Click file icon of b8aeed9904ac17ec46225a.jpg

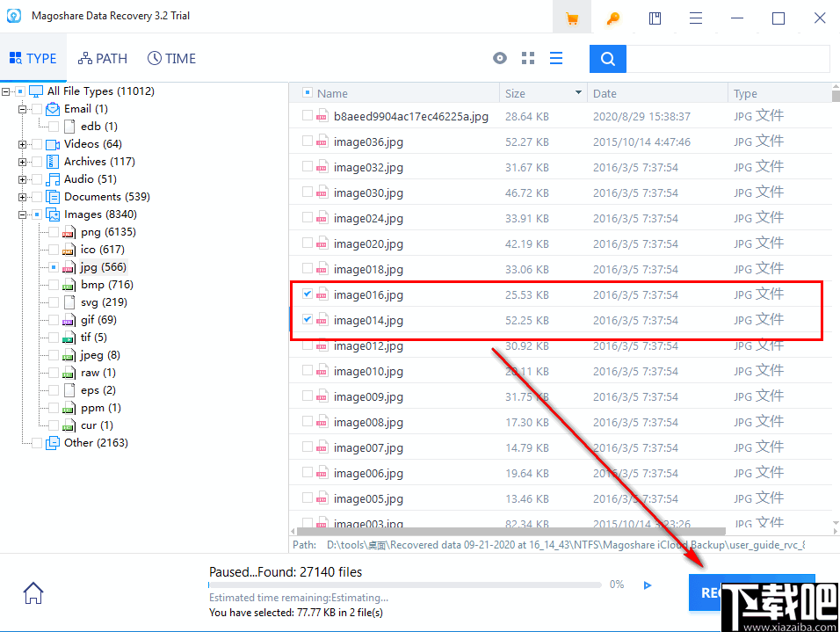coord(322,116)
